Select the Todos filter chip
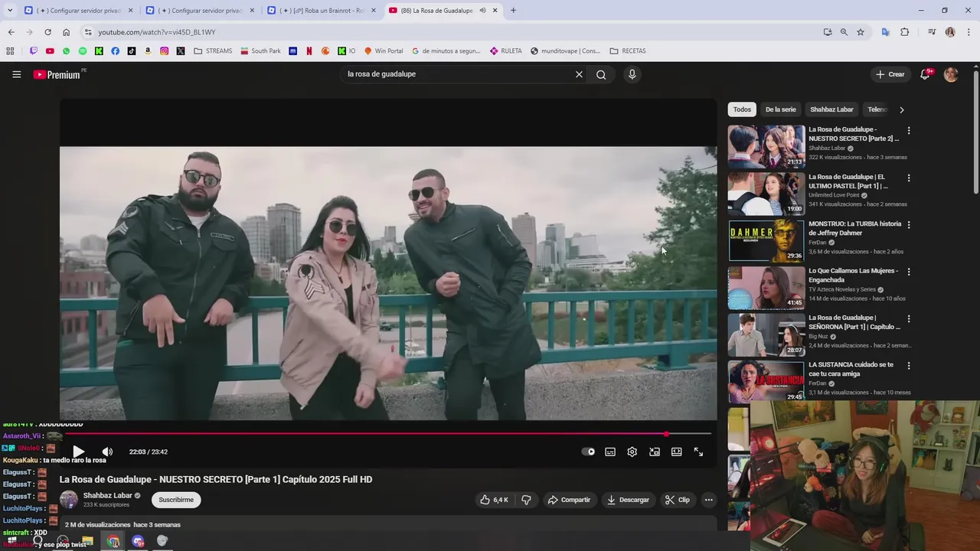This screenshot has width=980, height=551. click(x=742, y=109)
